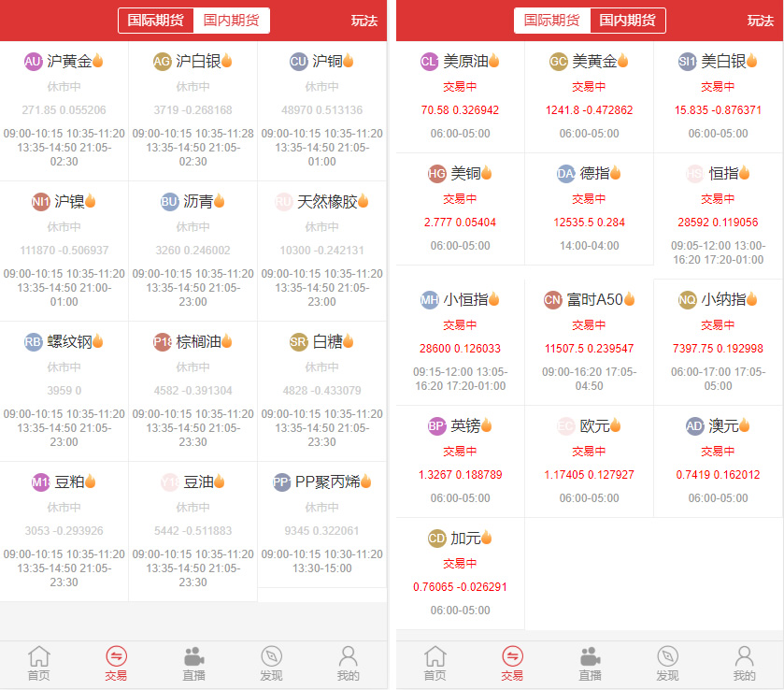Click the flame icon next to 富时A50

pos(629,299)
